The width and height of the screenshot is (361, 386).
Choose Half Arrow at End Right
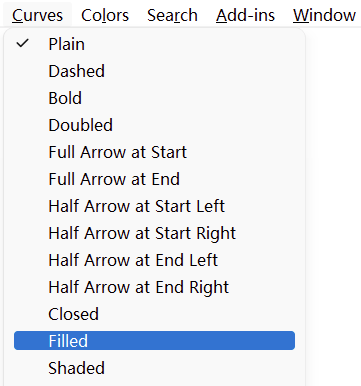pos(154,287)
